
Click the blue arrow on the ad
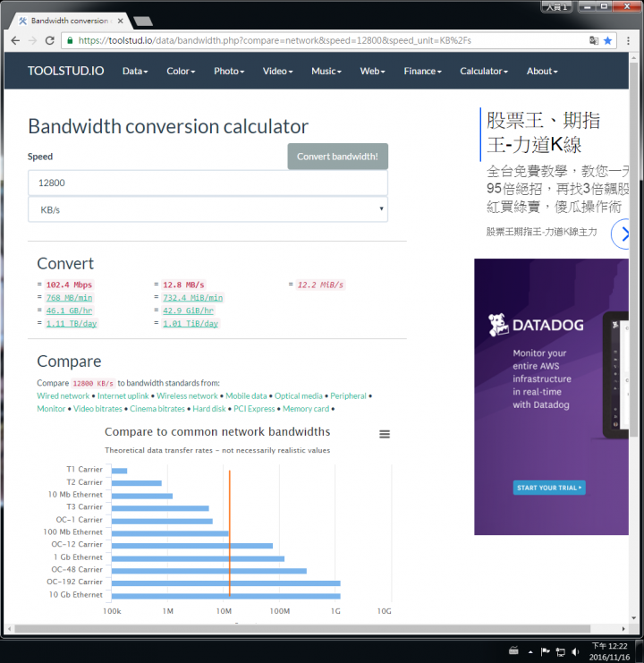pyautogui.click(x=621, y=234)
